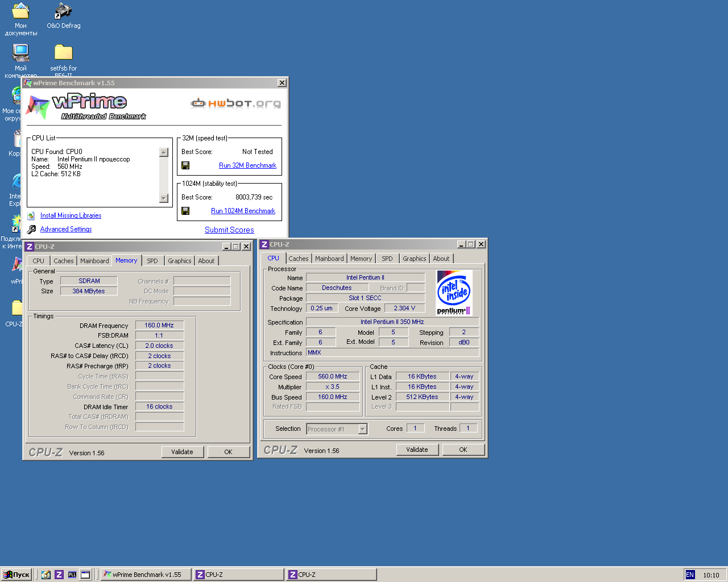Screen dimensions: 728x582
Task: Click the Z icon in the Memory CPU-Z title bar
Action: [x=30, y=247]
